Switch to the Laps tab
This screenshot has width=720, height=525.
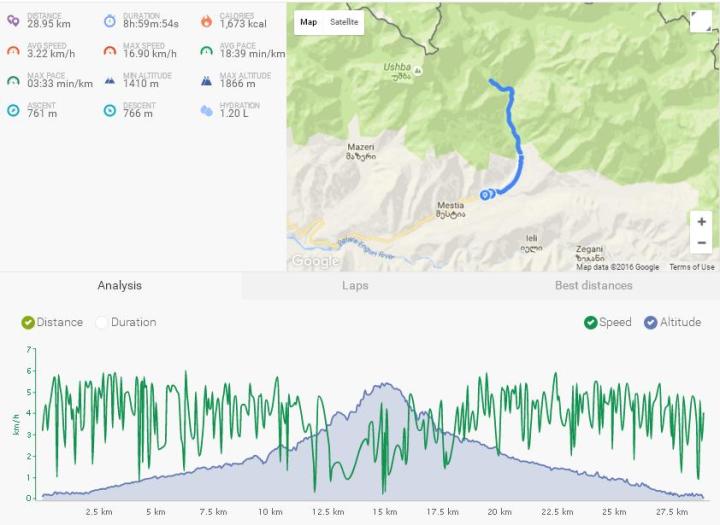point(355,286)
